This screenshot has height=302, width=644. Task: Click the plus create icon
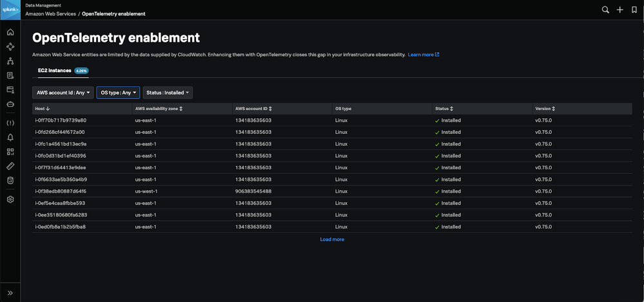[620, 10]
